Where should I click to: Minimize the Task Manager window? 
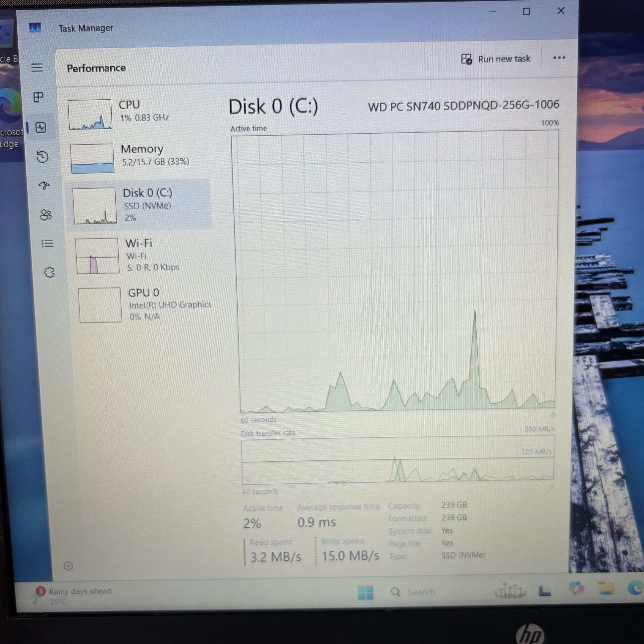[x=492, y=11]
